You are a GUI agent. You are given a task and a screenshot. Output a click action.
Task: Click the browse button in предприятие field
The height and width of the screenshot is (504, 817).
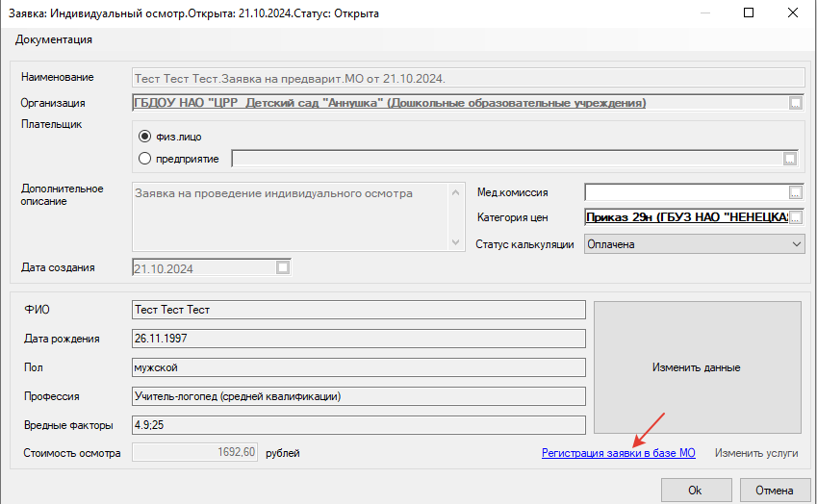point(790,159)
